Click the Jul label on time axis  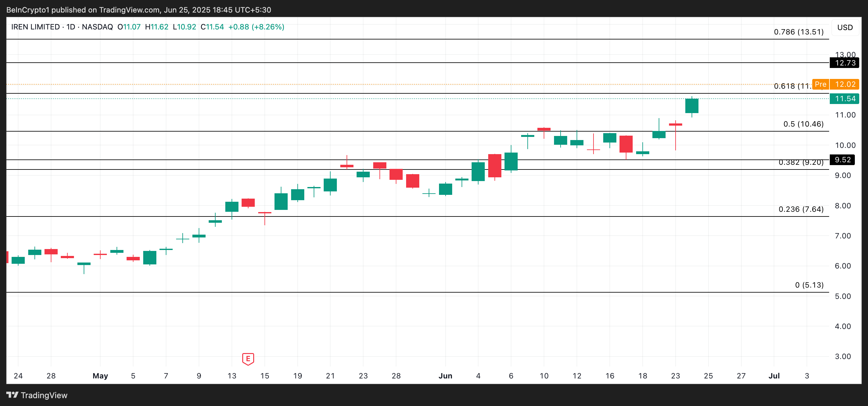click(x=774, y=376)
